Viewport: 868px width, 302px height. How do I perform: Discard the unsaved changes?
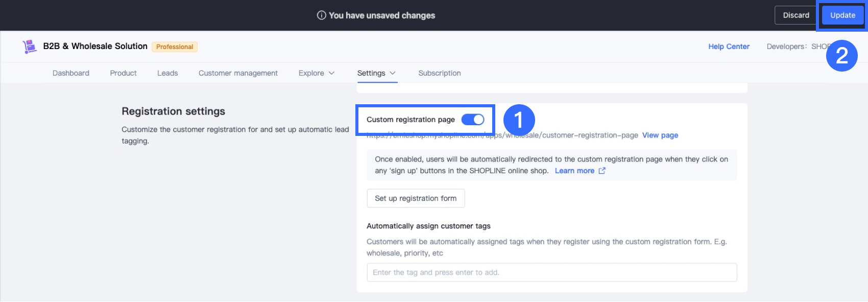pyautogui.click(x=796, y=15)
